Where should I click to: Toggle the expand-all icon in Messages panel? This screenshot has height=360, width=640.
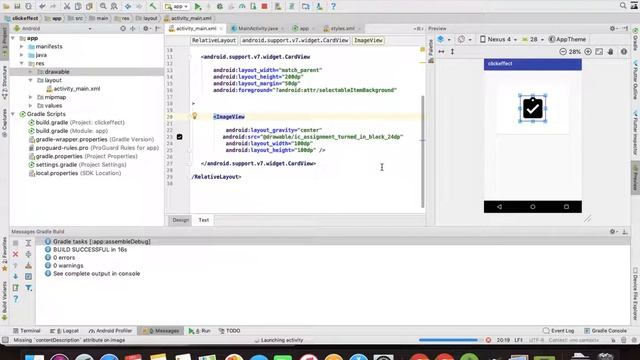pyautogui.click(x=29, y=243)
